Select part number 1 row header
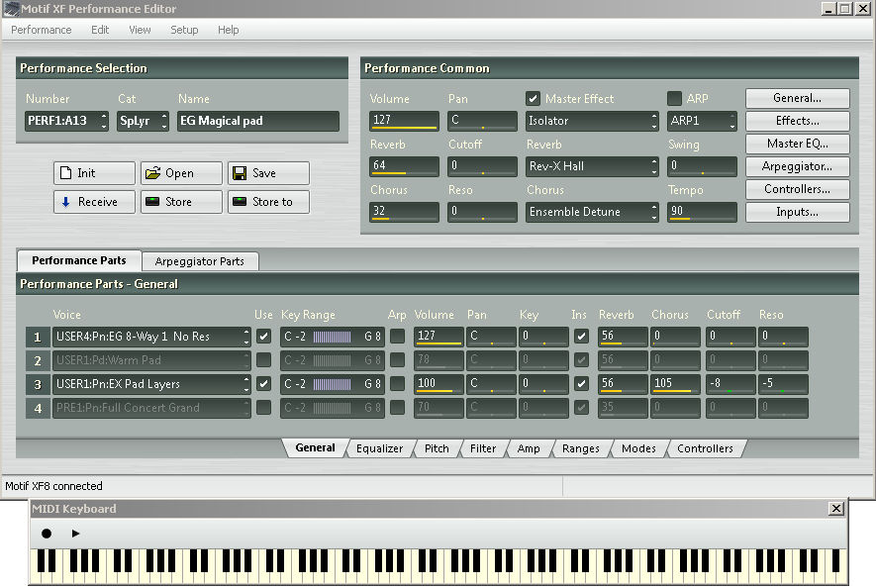The width and height of the screenshot is (876, 588). 38,337
